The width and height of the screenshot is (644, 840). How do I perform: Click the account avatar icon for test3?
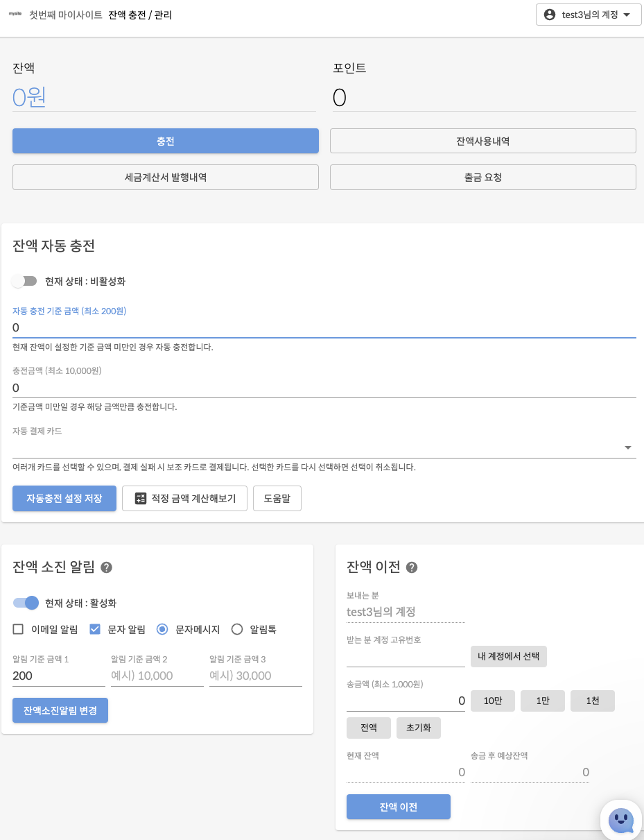point(550,15)
